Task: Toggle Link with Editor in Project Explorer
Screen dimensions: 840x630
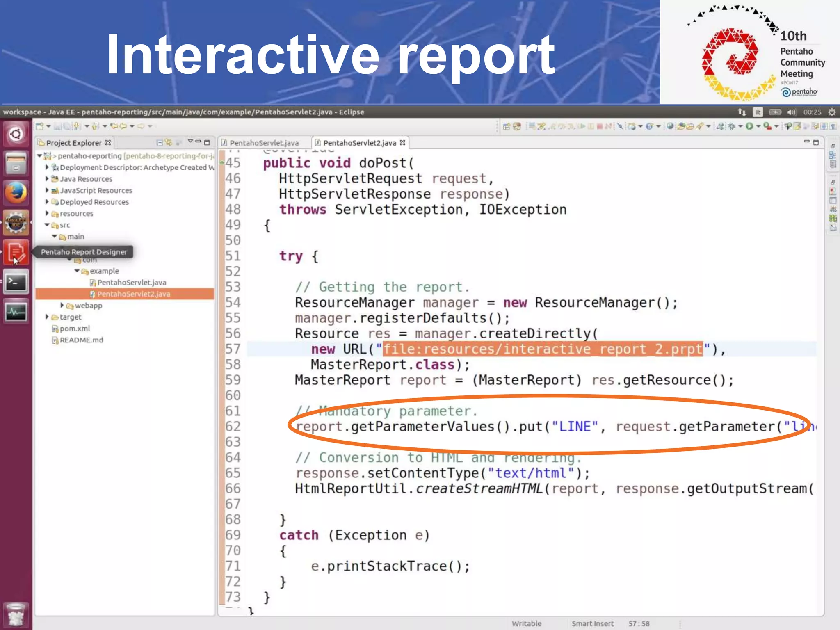Action: click(169, 143)
